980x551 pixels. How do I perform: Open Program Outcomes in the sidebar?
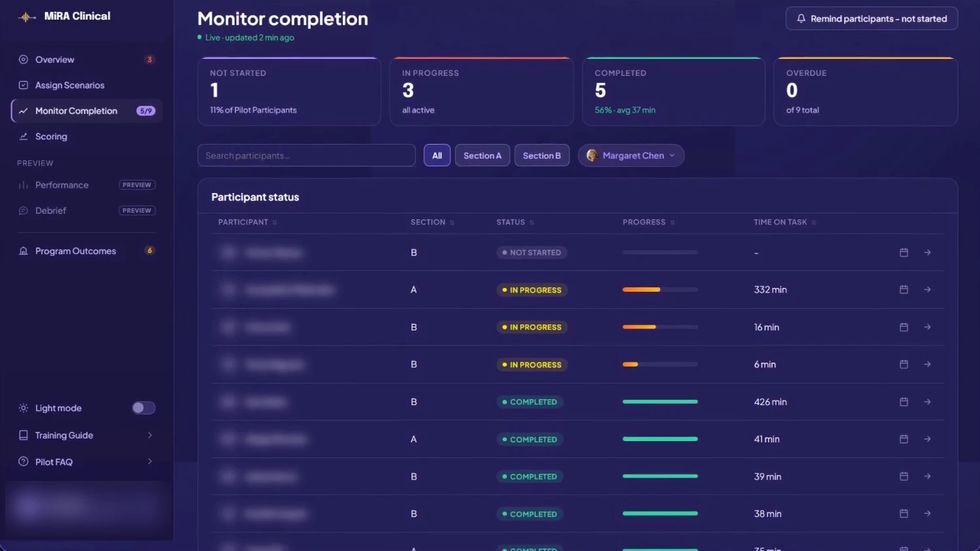point(86,251)
